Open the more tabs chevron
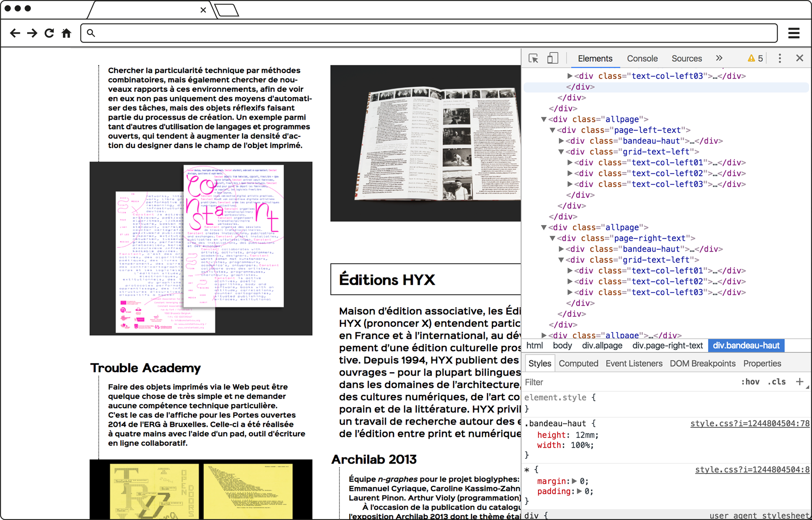This screenshot has width=812, height=520. 719,58
